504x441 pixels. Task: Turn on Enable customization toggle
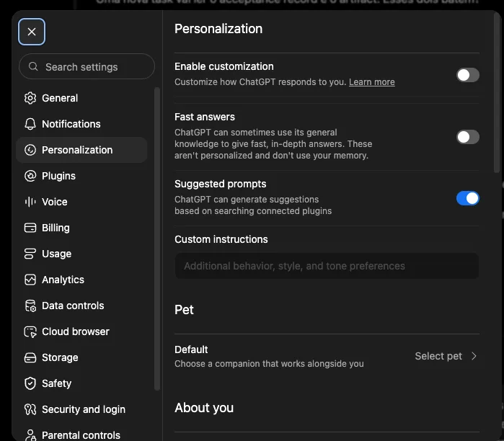468,75
